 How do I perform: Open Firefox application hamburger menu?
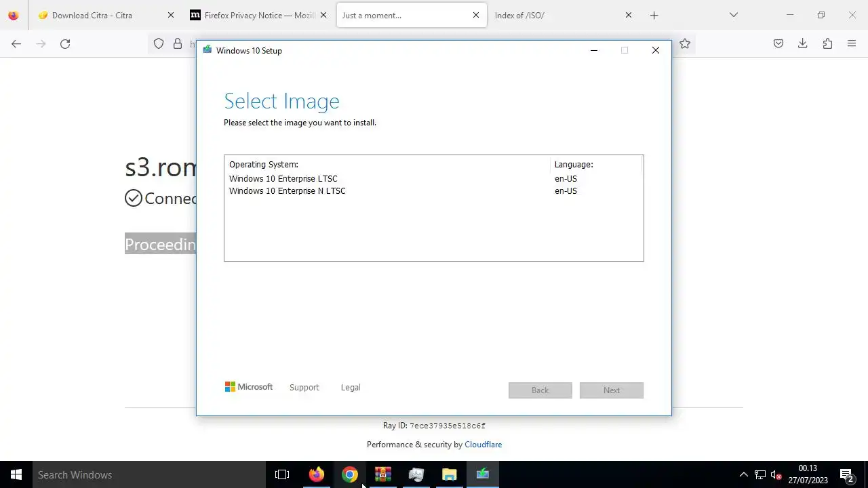click(852, 44)
